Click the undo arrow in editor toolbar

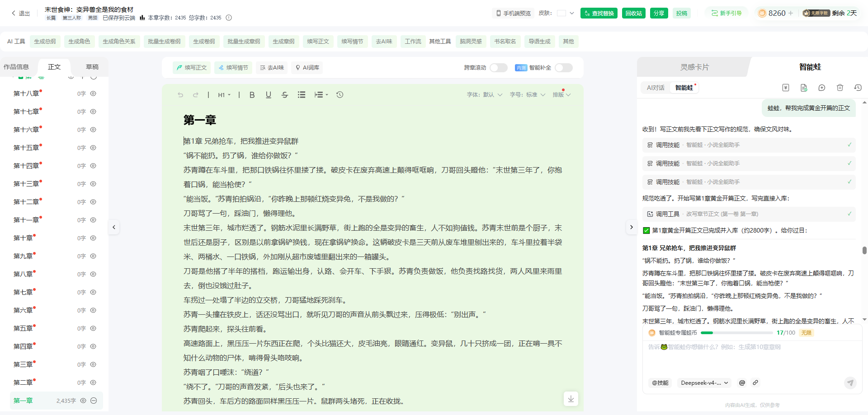(180, 95)
